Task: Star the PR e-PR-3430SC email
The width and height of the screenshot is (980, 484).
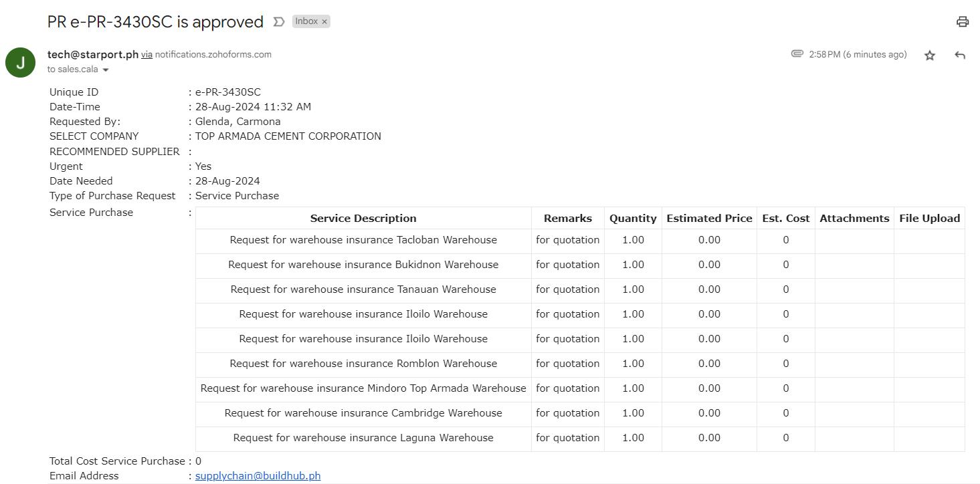Action: 929,55
